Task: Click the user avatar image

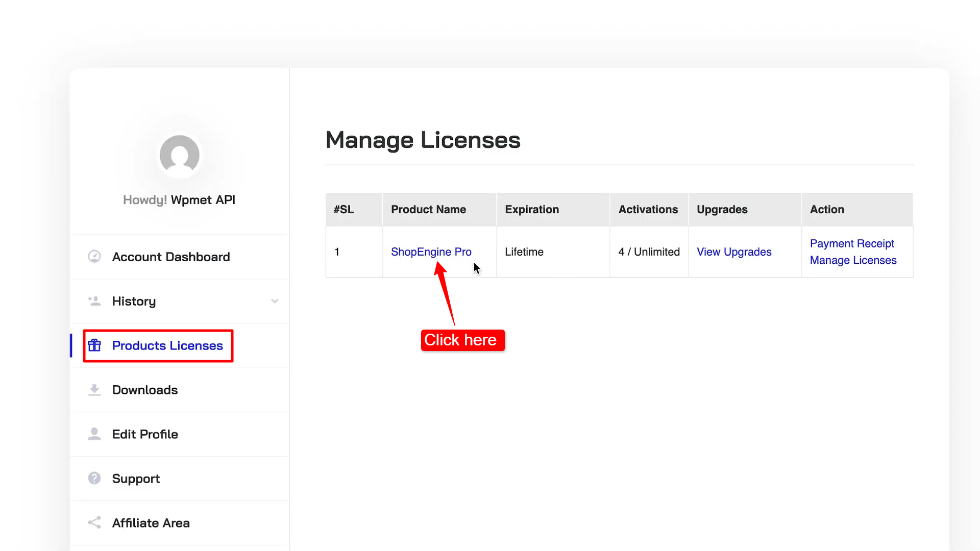Action: tap(180, 155)
